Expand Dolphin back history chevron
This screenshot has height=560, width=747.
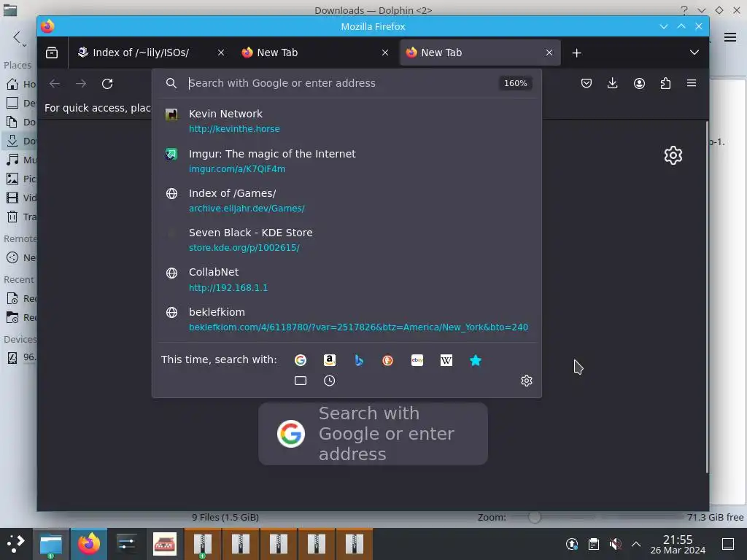point(24,44)
